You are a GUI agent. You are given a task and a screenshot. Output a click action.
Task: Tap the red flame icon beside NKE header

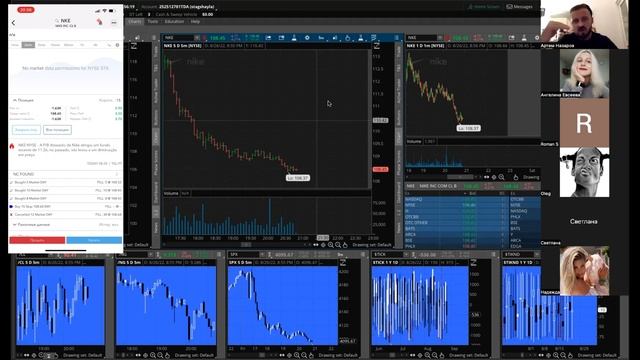(99, 22)
